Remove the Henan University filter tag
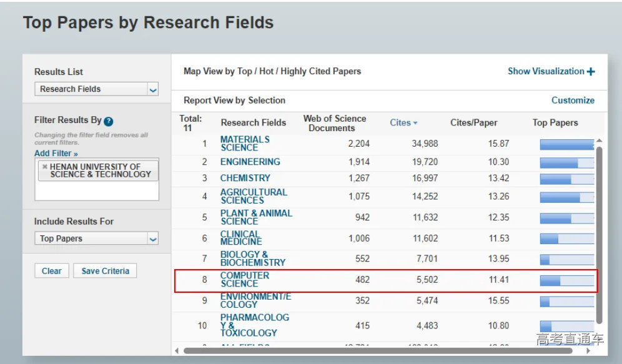The height and width of the screenshot is (364, 622). click(x=44, y=167)
